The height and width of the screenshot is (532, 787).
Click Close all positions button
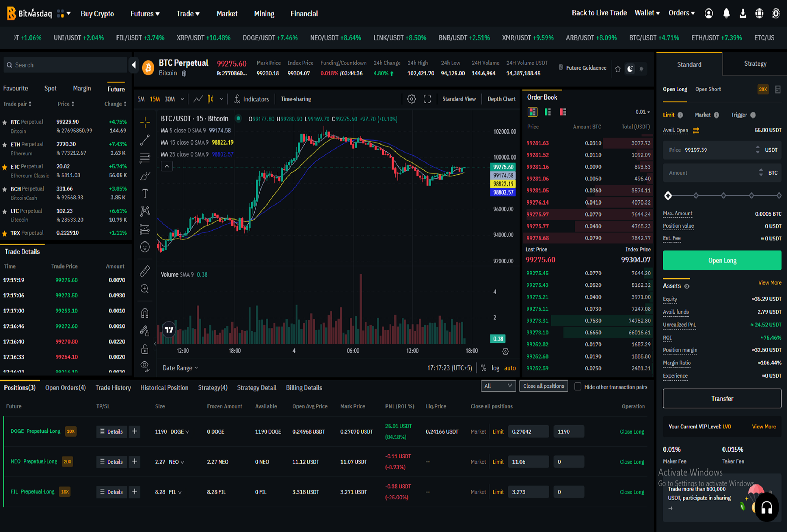(543, 386)
